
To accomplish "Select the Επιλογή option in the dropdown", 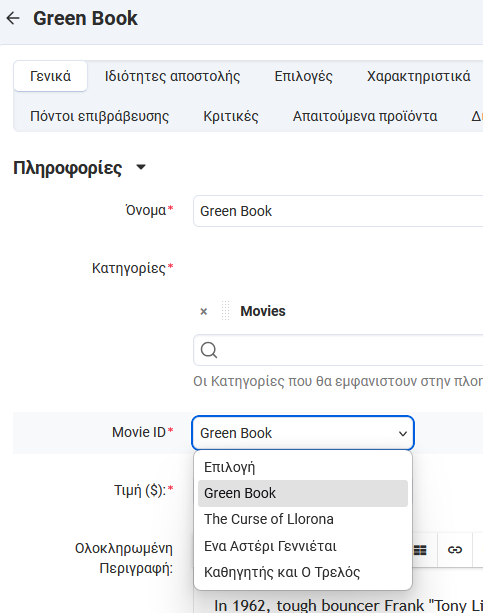I will [303, 467].
